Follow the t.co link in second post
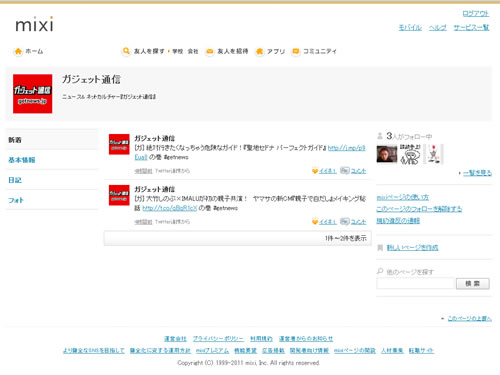The image size is (500, 375). pos(170,208)
